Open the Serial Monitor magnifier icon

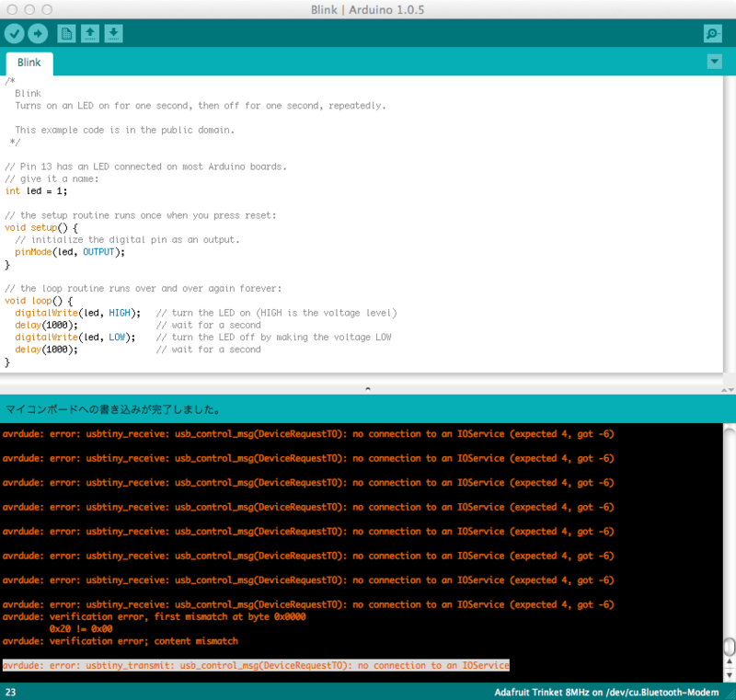tap(712, 34)
